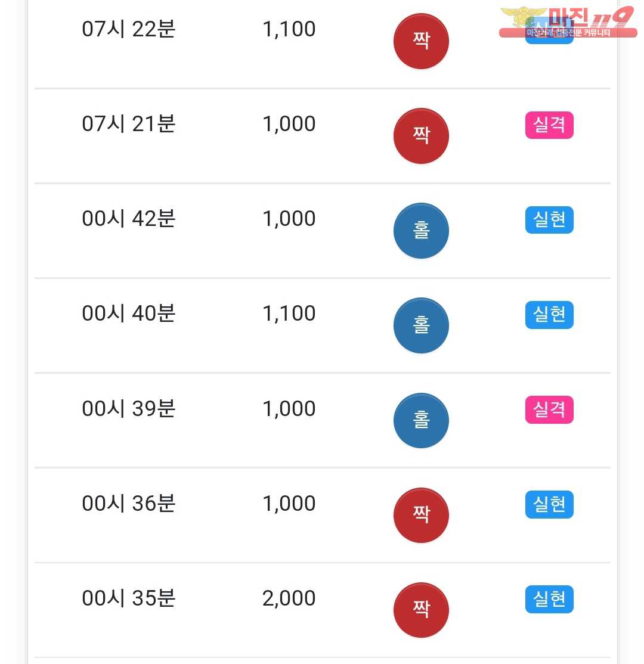This screenshot has width=644, height=664.
Task: Tap the 실현 badge in 00시 40분 row
Action: pos(549,315)
